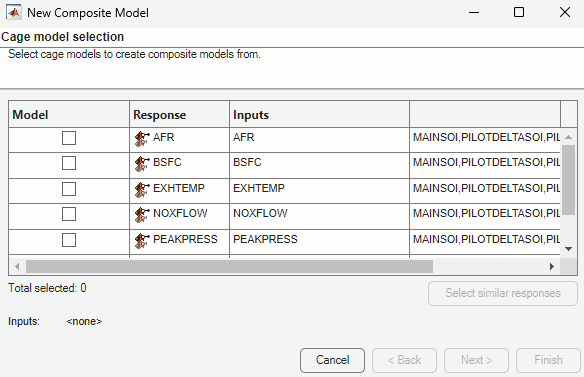Click PEAKPRESS cell in Inputs column
Viewport: 584px width, 377px height.
(x=320, y=242)
